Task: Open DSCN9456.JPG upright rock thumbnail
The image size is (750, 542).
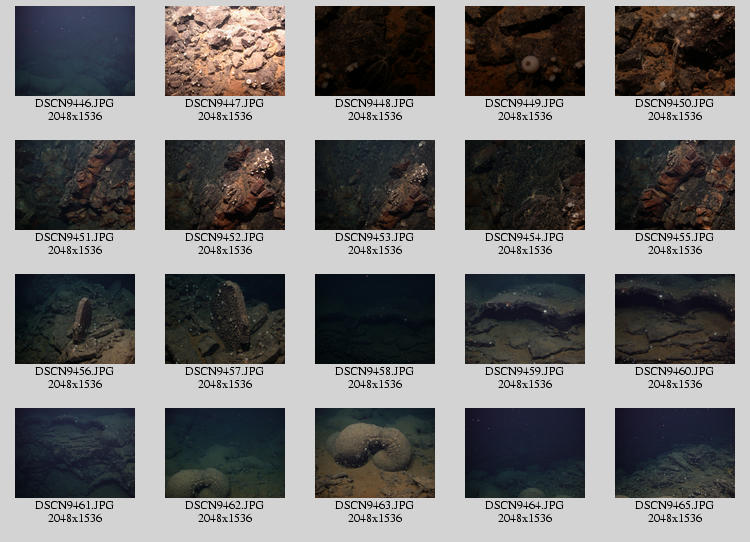Action: click(x=75, y=319)
